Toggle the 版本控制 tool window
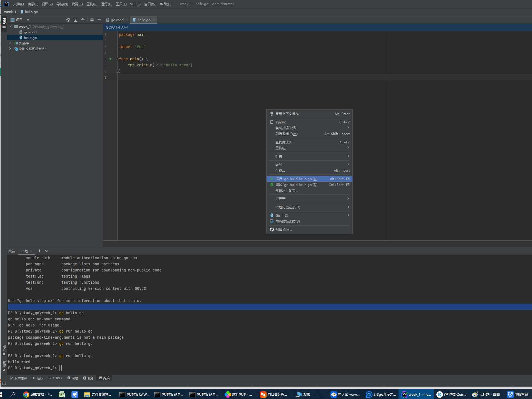The height and width of the screenshot is (399, 532). (x=18, y=378)
